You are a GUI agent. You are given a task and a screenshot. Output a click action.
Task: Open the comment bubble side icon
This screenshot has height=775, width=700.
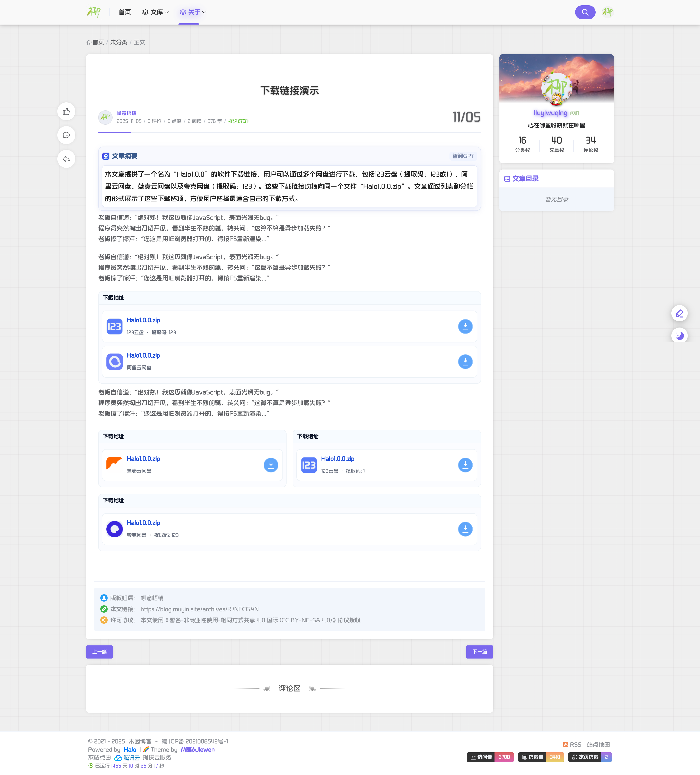(66, 135)
